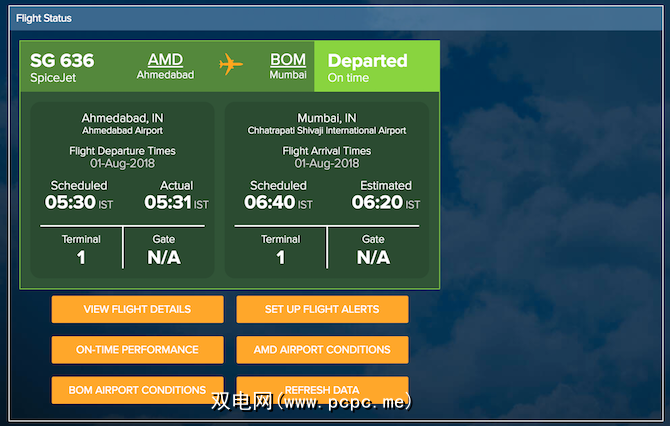Click the Flight Status panel title
Image resolution: width=670 pixels, height=426 pixels.
pyautogui.click(x=44, y=18)
